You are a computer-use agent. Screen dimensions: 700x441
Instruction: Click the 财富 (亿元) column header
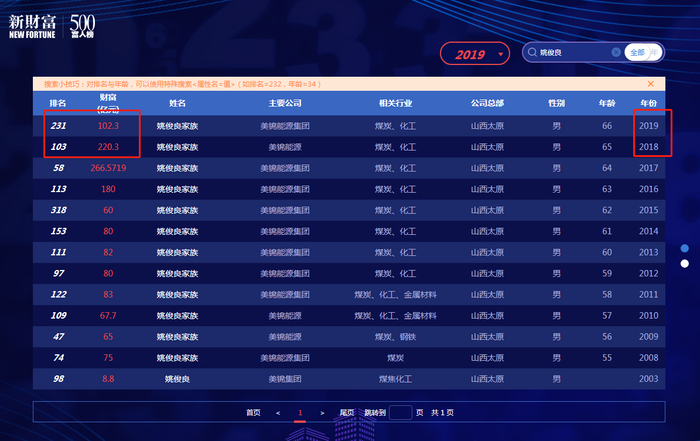pos(108,103)
